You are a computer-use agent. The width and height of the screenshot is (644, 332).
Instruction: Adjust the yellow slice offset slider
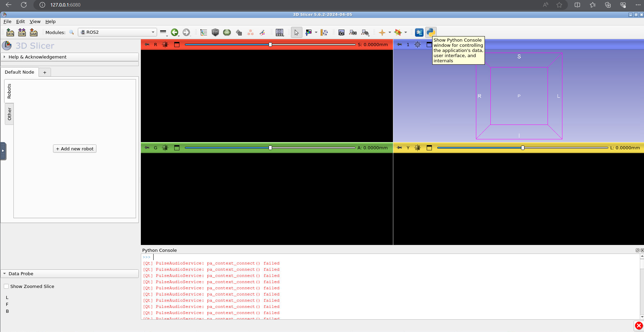(522, 148)
